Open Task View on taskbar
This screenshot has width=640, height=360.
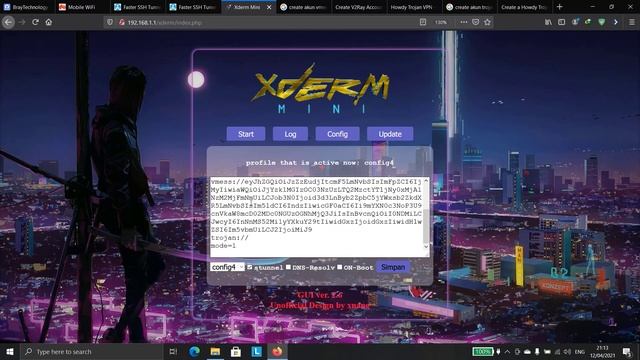(173, 351)
